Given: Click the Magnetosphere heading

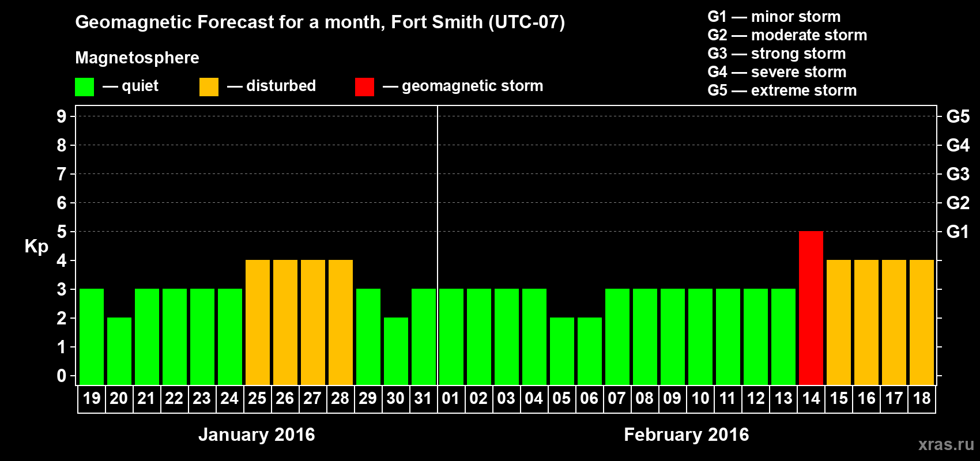Looking at the screenshot, I should pyautogui.click(x=137, y=58).
